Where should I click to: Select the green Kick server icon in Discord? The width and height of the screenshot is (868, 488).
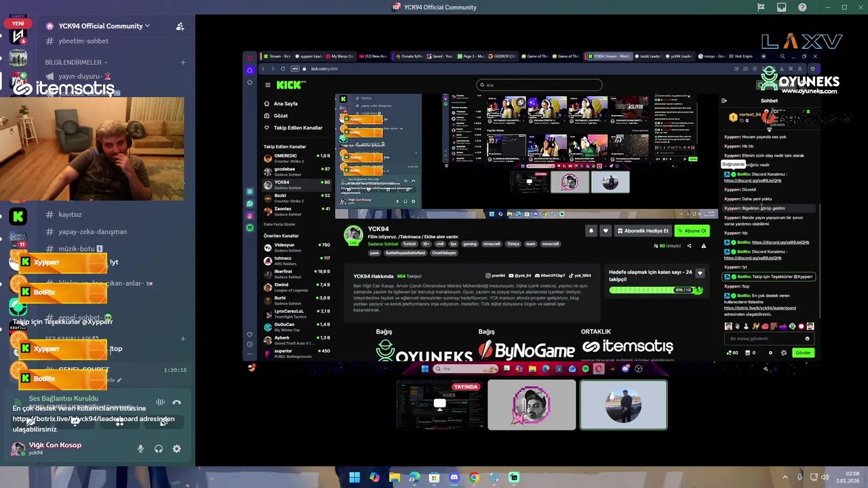pyautogui.click(x=18, y=217)
